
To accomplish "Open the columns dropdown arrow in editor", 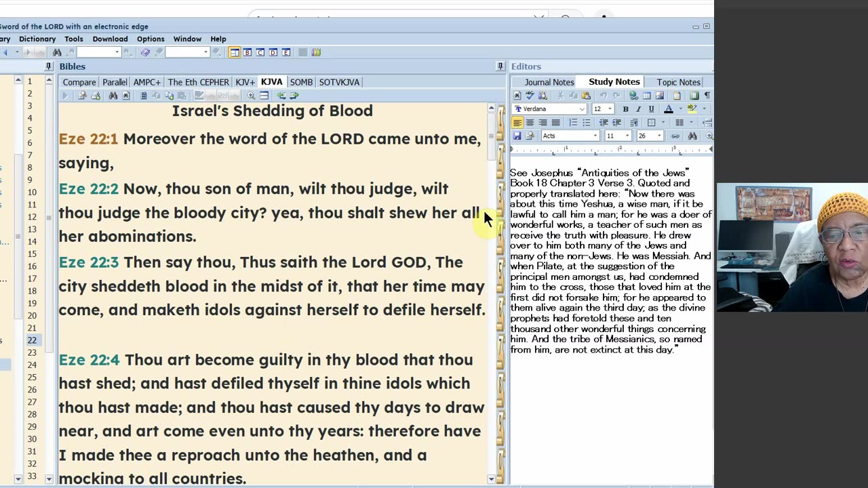I will pos(691,123).
